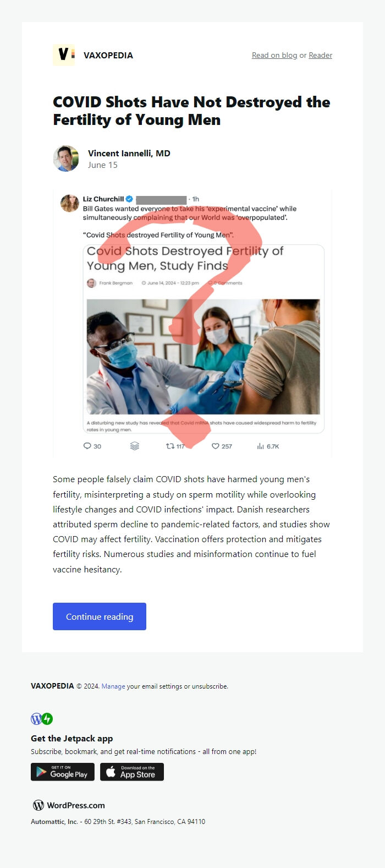385x868 pixels.
Task: Open the WordPress circular logo icon
Action: 36,719
